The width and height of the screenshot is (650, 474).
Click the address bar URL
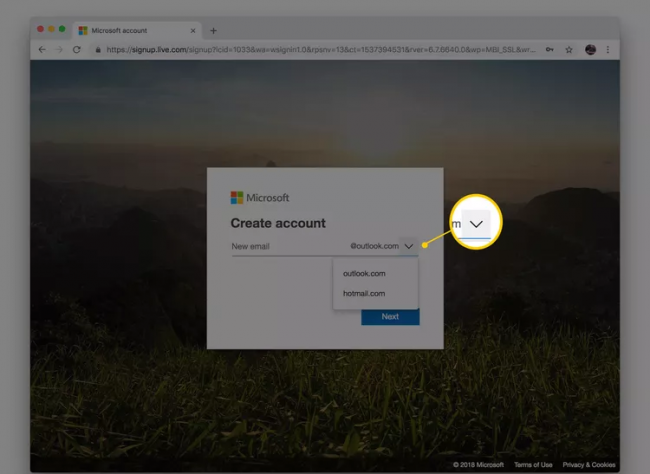click(320, 50)
